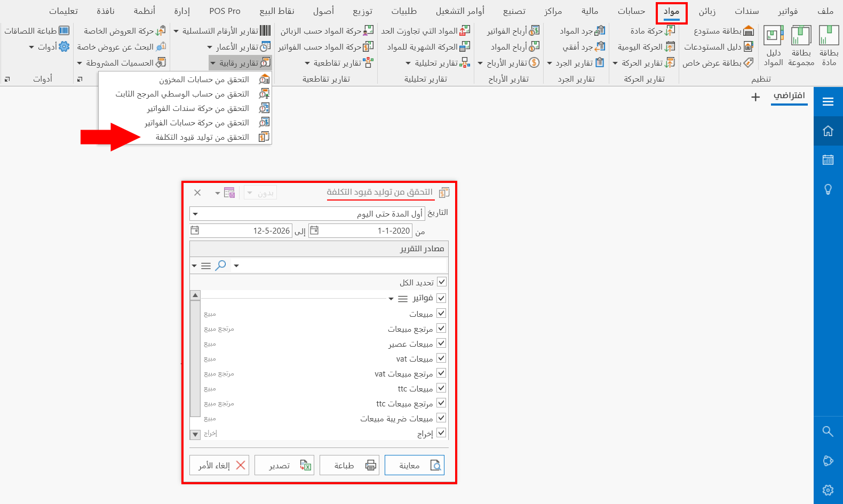The height and width of the screenshot is (504, 843).
Task: Open مواد ribbon tab
Action: (671, 11)
